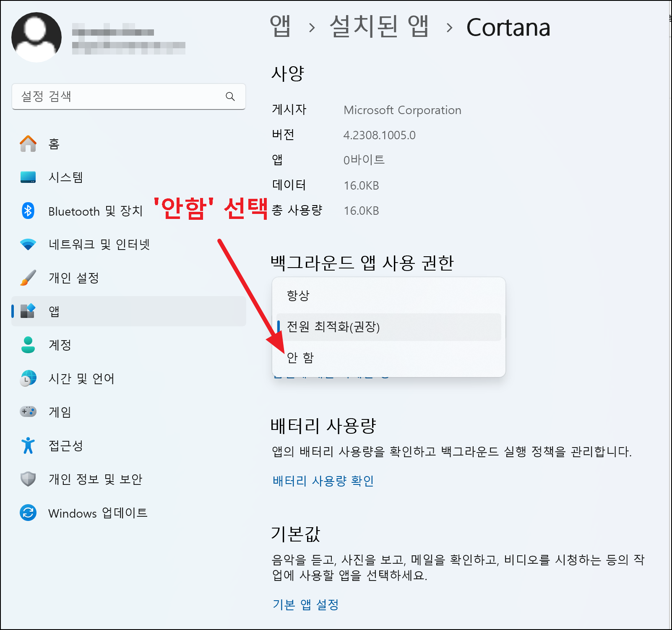Open the 홈 settings page
Image resolution: width=672 pixels, height=630 pixels.
point(129,143)
